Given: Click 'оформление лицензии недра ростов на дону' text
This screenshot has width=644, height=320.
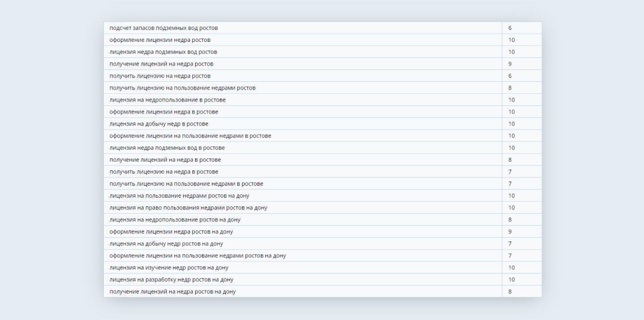Looking at the screenshot, I should [x=171, y=232].
